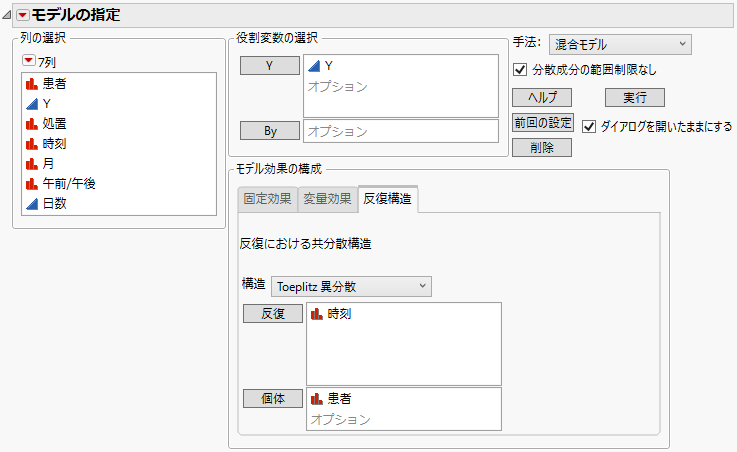Open the 手法 混合モデル dropdown
737x452 pixels.
[620, 44]
